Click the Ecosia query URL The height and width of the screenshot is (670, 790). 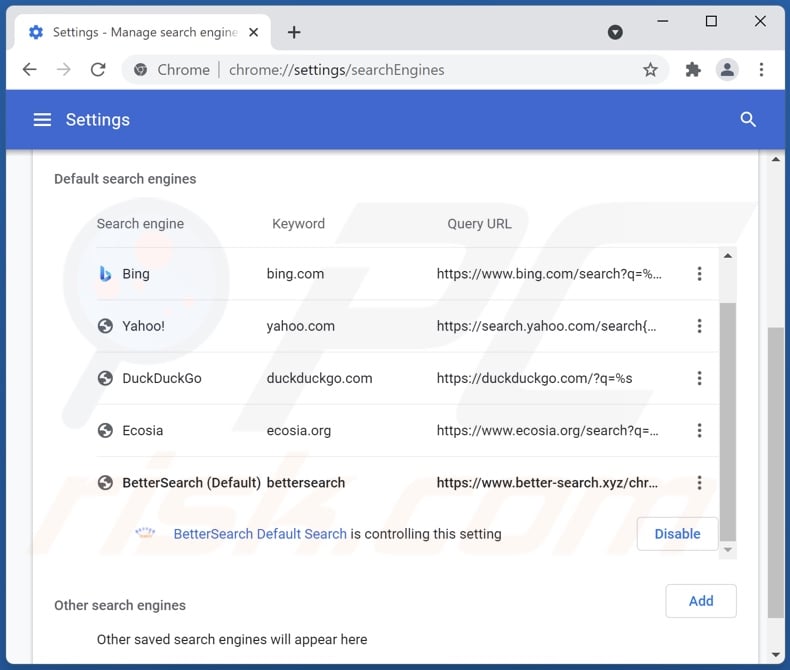pos(547,431)
